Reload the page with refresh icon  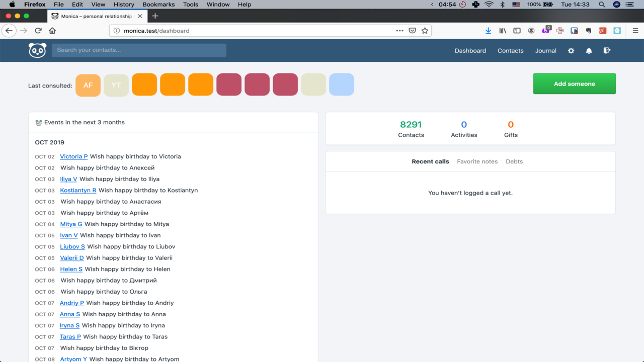38,31
